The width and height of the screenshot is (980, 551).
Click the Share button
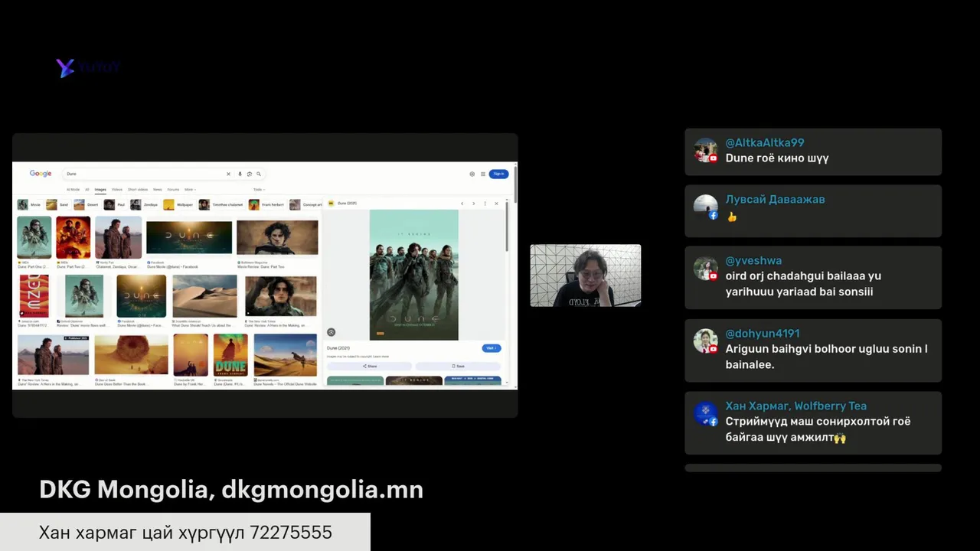(x=370, y=366)
